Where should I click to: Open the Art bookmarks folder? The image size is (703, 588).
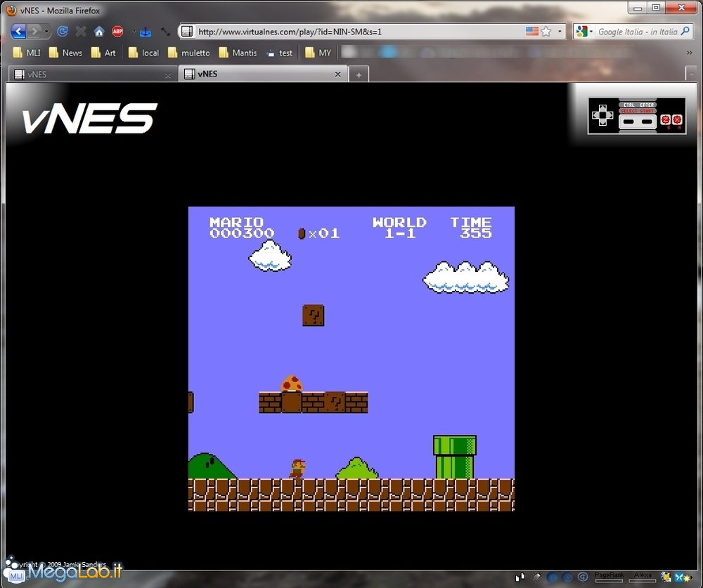click(x=103, y=53)
